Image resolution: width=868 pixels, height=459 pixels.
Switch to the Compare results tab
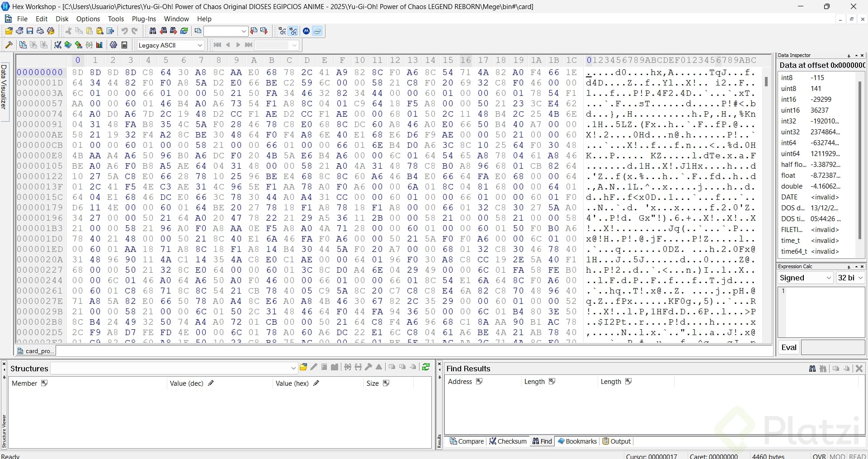[467, 441]
